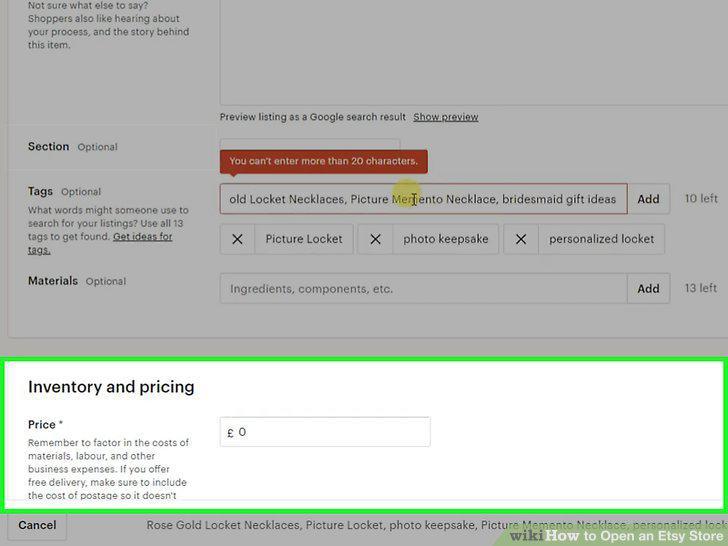Screen dimensions: 728x546
Task: Click the Price input field
Action: pyautogui.click(x=325, y=432)
